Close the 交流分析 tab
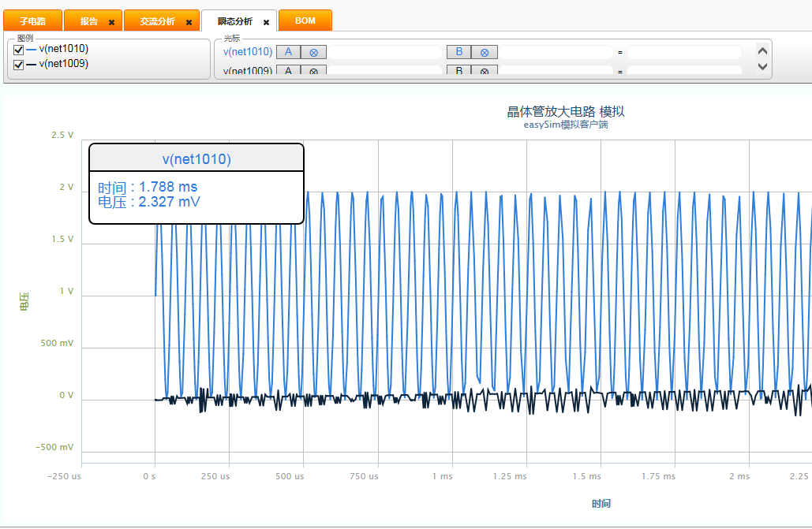The width and height of the screenshot is (812, 529). coord(189,22)
